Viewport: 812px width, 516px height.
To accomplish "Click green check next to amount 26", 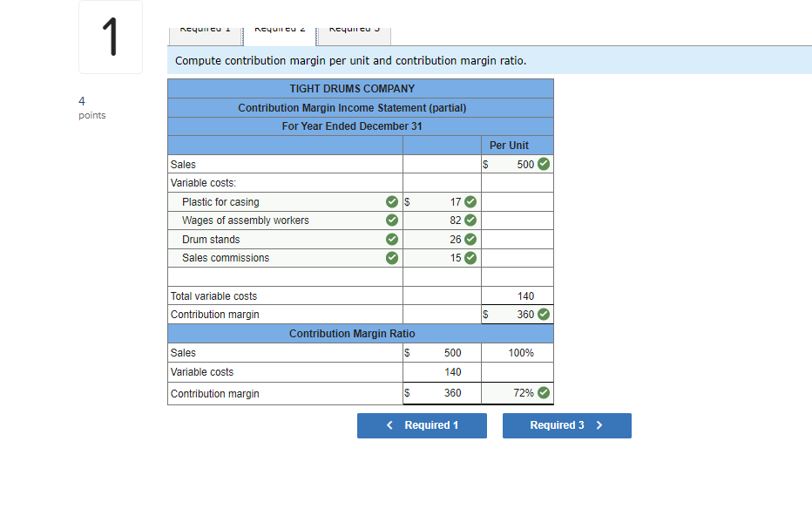I will (470, 240).
